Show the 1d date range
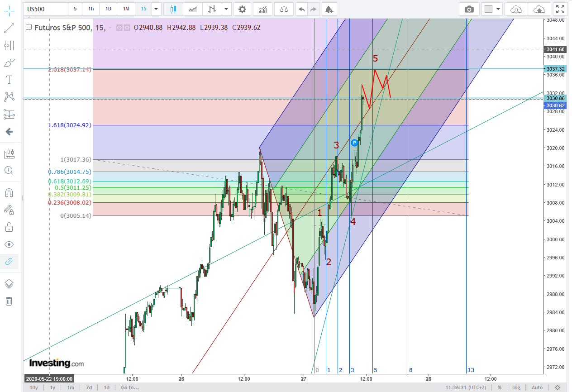572x392 pixels. coord(106,387)
